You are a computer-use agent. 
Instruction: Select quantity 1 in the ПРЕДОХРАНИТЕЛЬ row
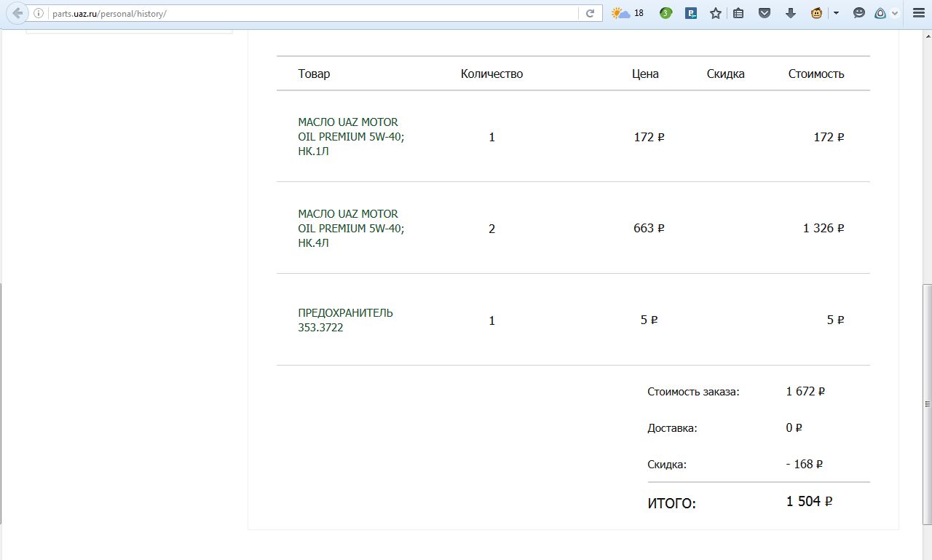[x=492, y=320]
